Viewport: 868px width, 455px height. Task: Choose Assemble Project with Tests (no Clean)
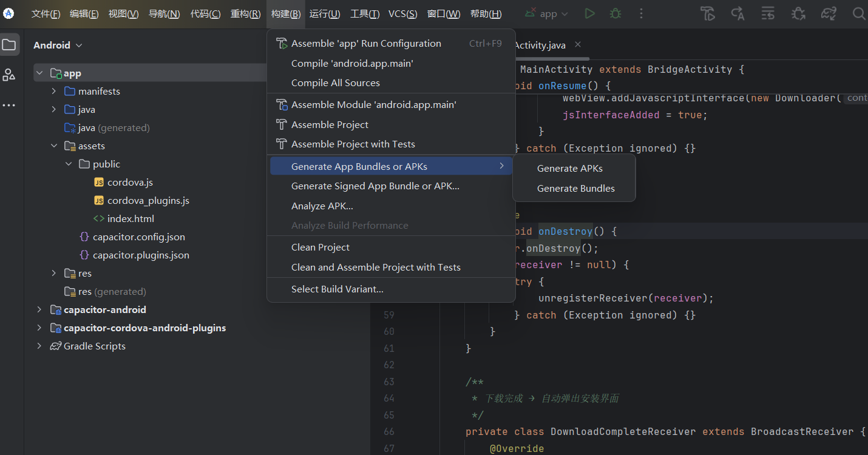[391, 144]
